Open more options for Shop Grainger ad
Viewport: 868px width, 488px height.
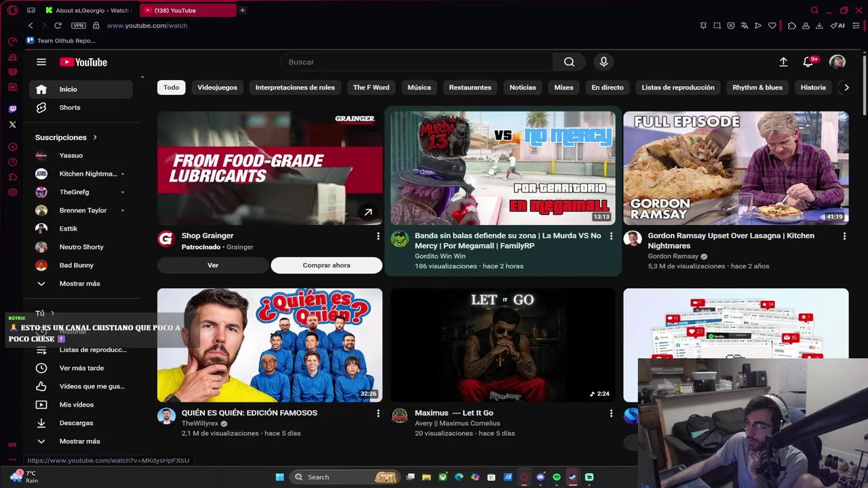(x=378, y=236)
